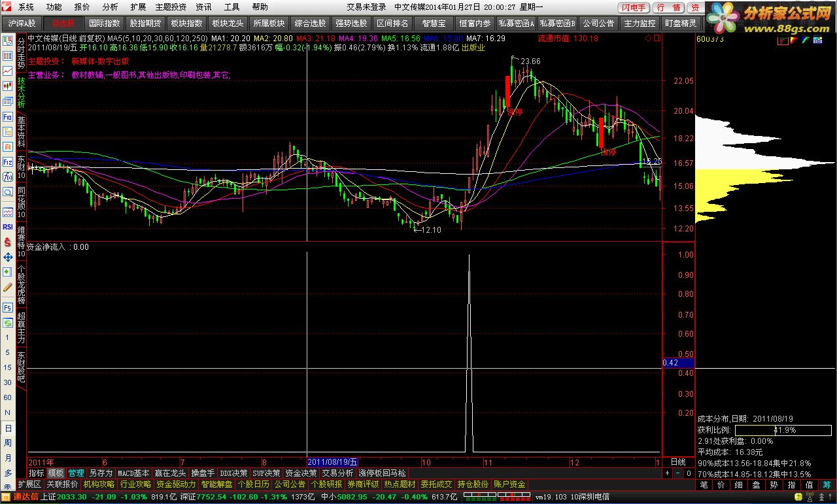
Task: Select the 筹 tab in right panel
Action: [x=827, y=484]
